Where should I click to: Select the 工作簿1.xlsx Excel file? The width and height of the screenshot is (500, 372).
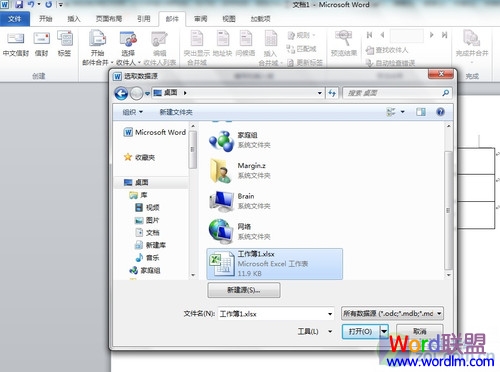coord(275,264)
